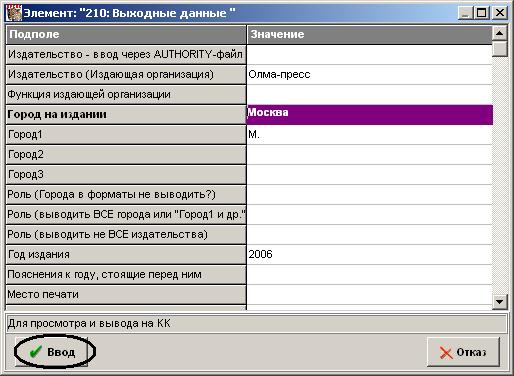Select the 'Место печати' row label
The image size is (514, 376).
pos(126,294)
